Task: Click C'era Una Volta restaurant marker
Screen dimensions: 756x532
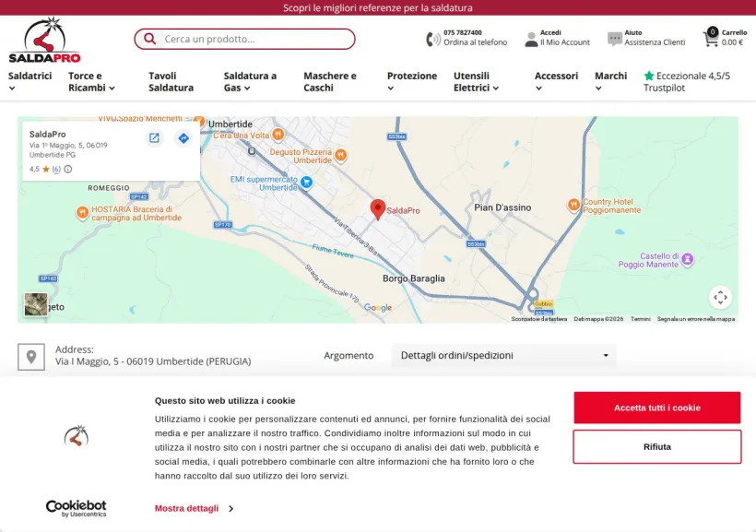Action: [x=278, y=135]
